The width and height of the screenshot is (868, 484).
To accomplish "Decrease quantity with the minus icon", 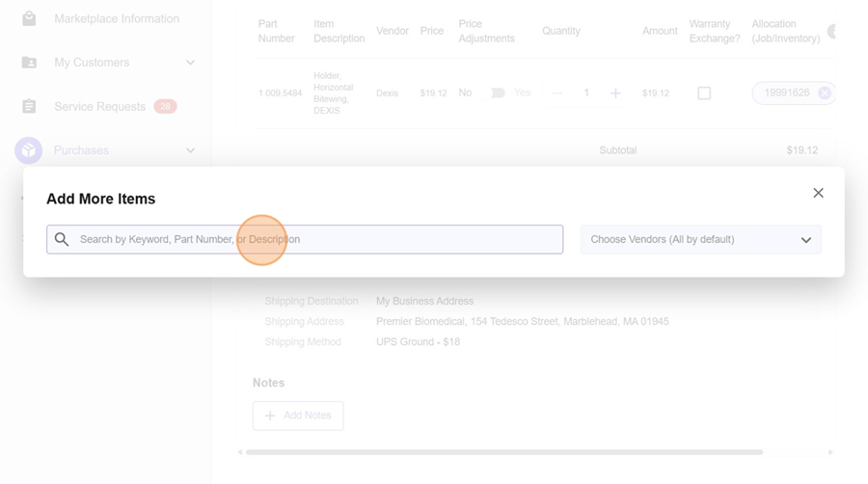I will pos(557,94).
